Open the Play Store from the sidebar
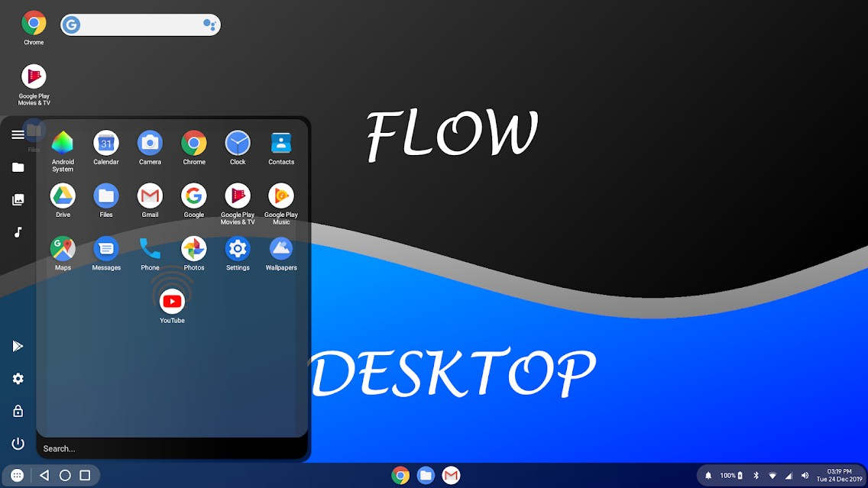 pyautogui.click(x=18, y=346)
